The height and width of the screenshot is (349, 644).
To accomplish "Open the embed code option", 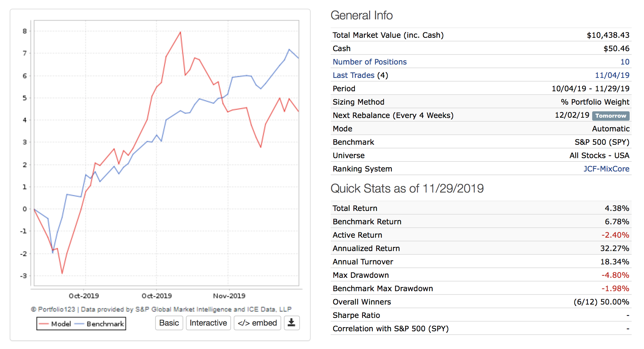I will coord(257,323).
